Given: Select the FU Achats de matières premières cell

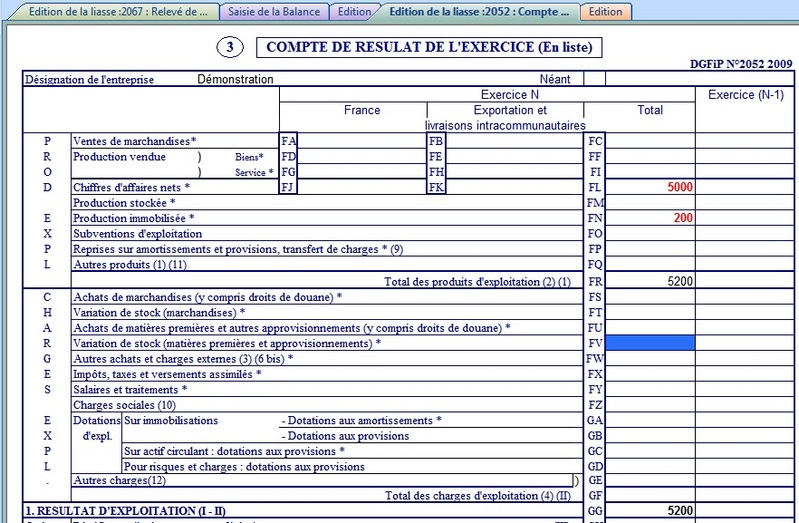Looking at the screenshot, I should pos(650,328).
